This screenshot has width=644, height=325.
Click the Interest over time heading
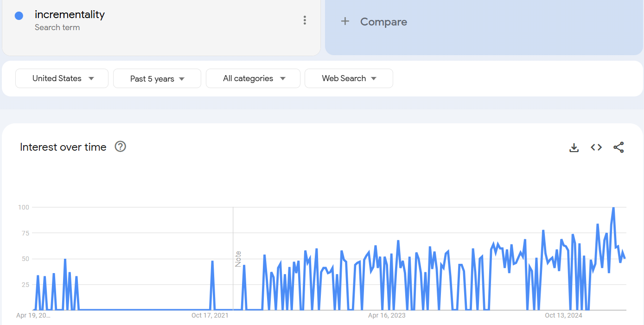click(63, 147)
